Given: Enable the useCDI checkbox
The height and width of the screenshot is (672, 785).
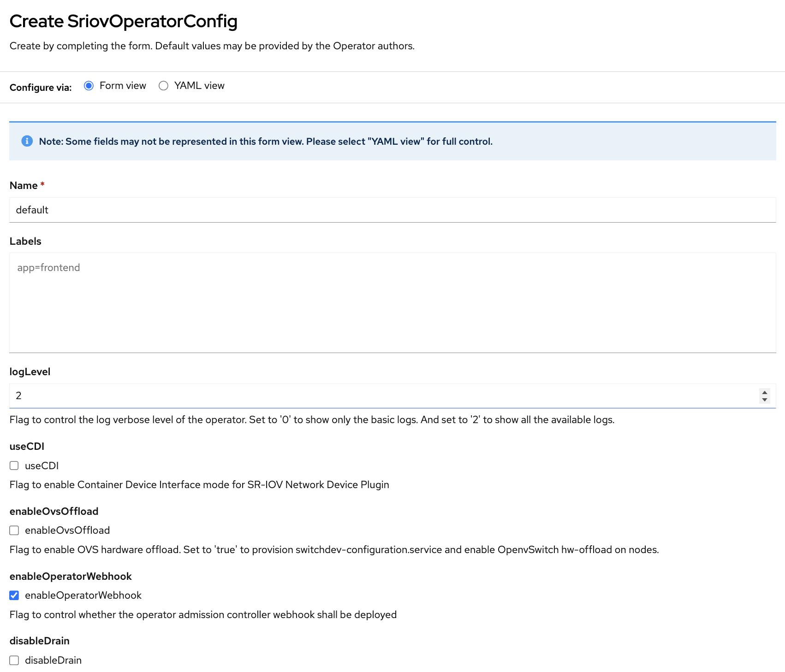Looking at the screenshot, I should (14, 466).
